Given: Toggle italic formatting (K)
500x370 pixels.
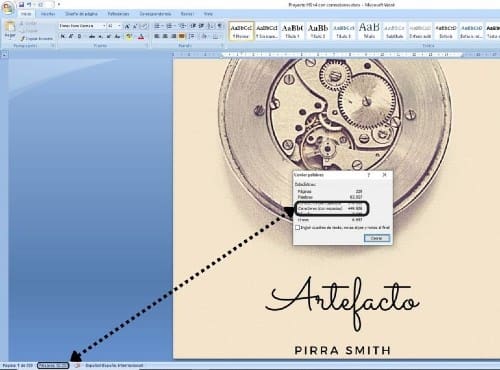Looking at the screenshot, I should (71, 36).
